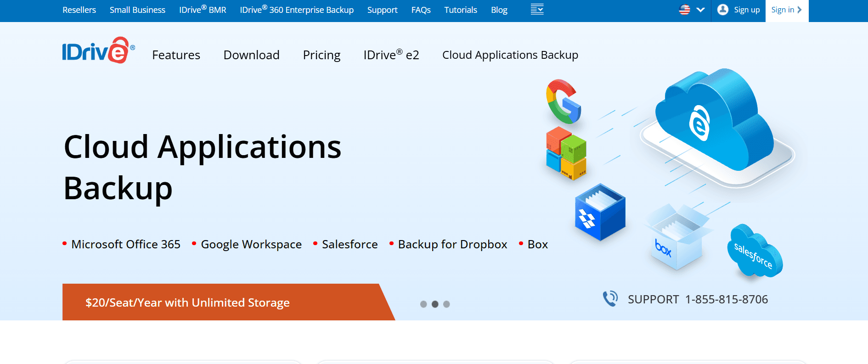868x364 pixels.
Task: Select the second carousel slide dot
Action: click(x=435, y=304)
